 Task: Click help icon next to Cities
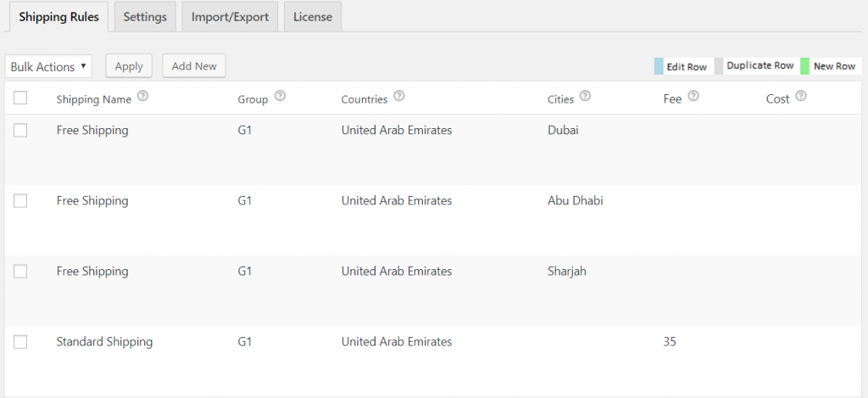(x=585, y=98)
